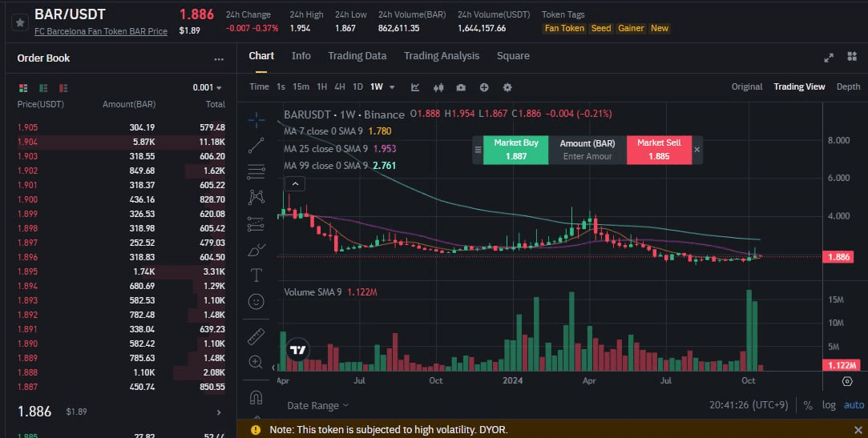Click the Seed tag

[600, 28]
